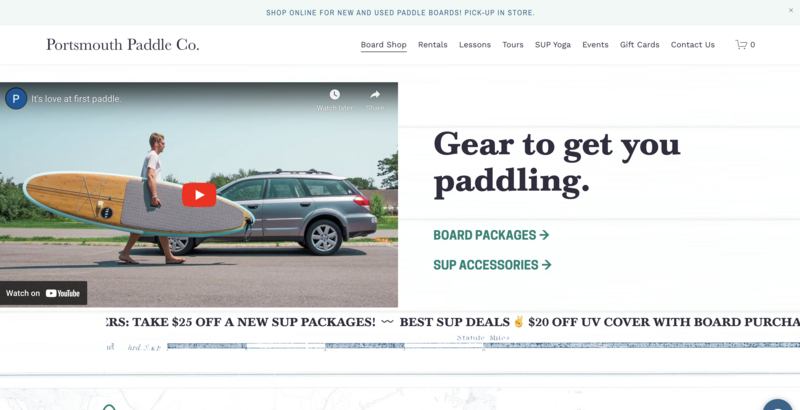
Task: Follow the SUP ACCESSORIES link
Action: [492, 265]
